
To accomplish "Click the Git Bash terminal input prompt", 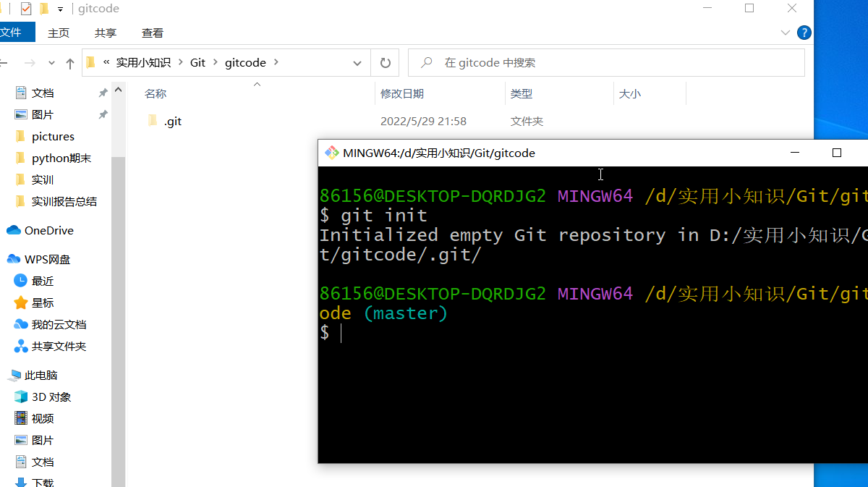I will pyautogui.click(x=341, y=333).
